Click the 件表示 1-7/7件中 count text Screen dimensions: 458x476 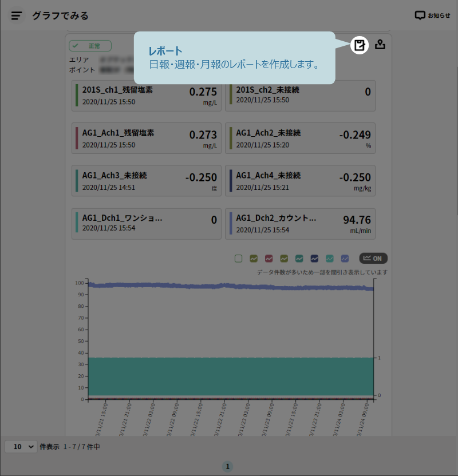click(x=69, y=447)
